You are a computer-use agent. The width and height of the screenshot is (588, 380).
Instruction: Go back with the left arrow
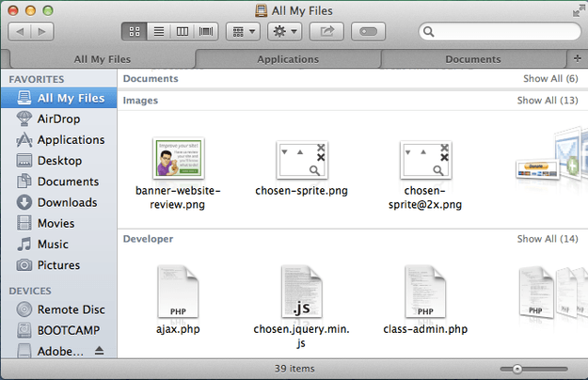[20, 31]
